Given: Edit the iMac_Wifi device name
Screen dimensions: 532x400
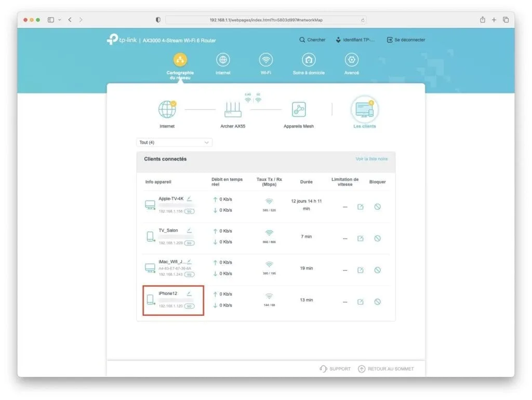Looking at the screenshot, I should pos(189,262).
